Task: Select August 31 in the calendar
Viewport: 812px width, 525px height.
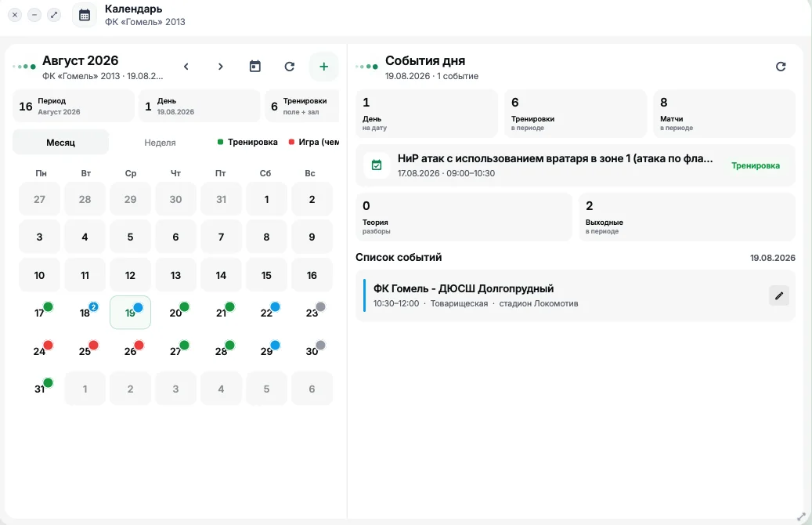Action: 39,389
